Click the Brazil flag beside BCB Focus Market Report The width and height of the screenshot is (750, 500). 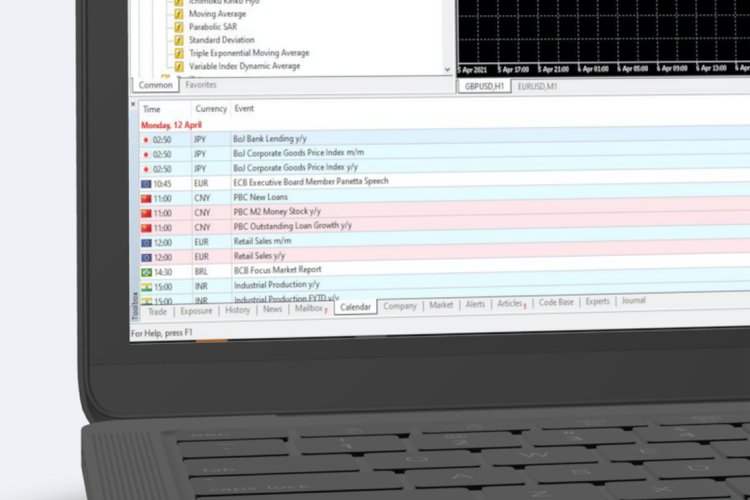click(x=146, y=271)
